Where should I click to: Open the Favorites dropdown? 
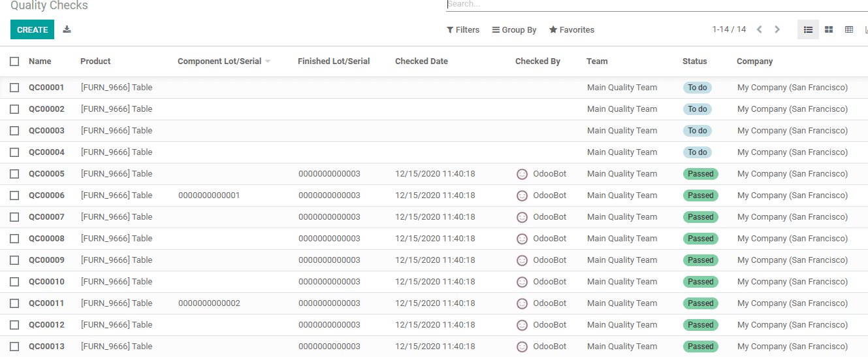click(571, 30)
